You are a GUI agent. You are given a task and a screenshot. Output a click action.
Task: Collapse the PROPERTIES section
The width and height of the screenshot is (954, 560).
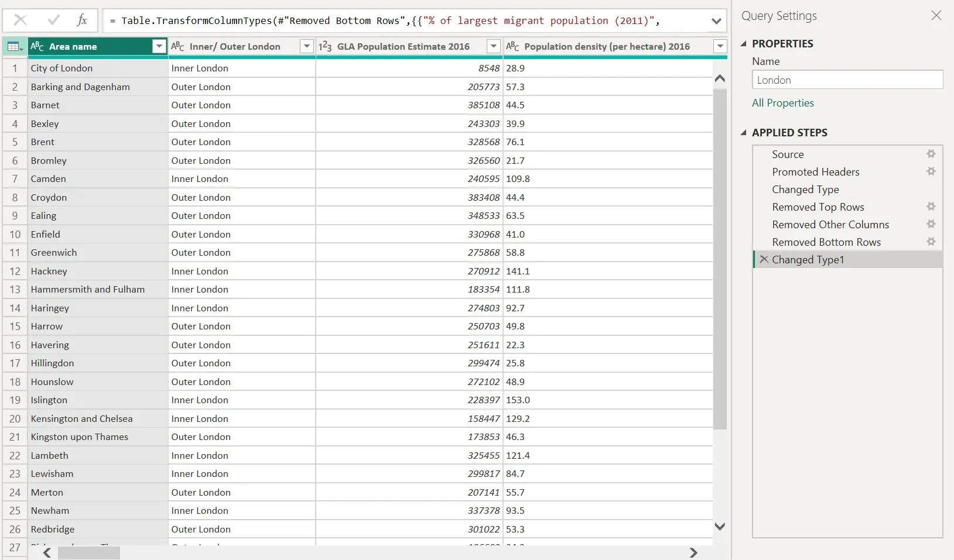click(743, 43)
